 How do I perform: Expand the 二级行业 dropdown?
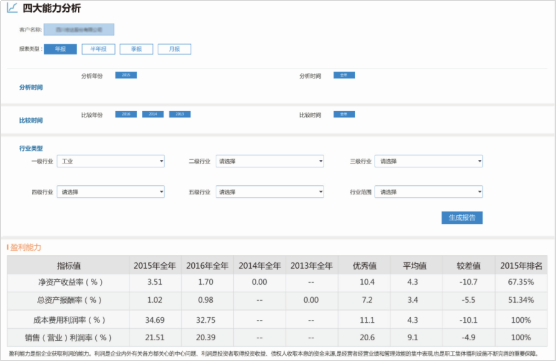coord(270,161)
